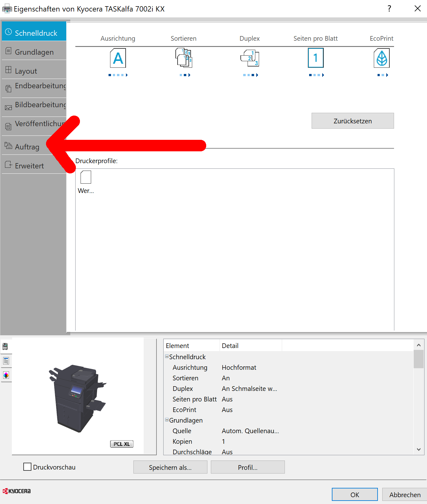Image resolution: width=427 pixels, height=504 pixels.
Task: Switch to the Auftrag tab
Action: coord(27,147)
